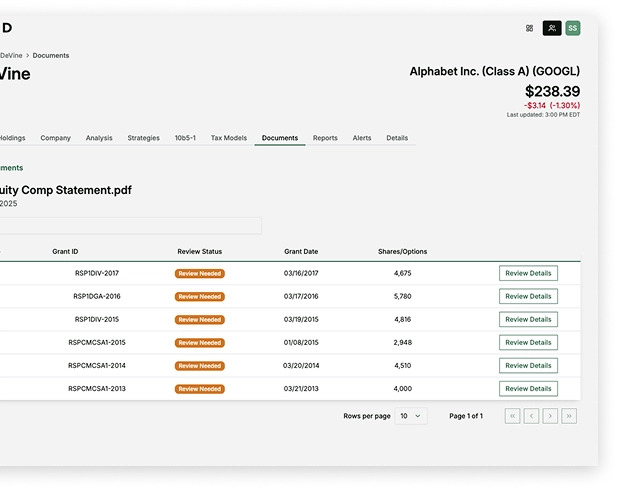Screen dimensions: 618x490
Task: Click grant date 03/21/2013
Action: click(301, 389)
